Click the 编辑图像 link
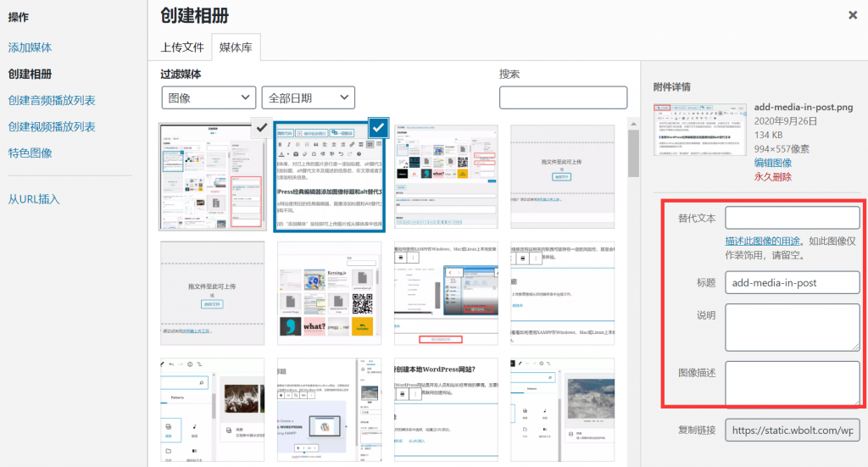868x467 pixels. pyautogui.click(x=773, y=164)
